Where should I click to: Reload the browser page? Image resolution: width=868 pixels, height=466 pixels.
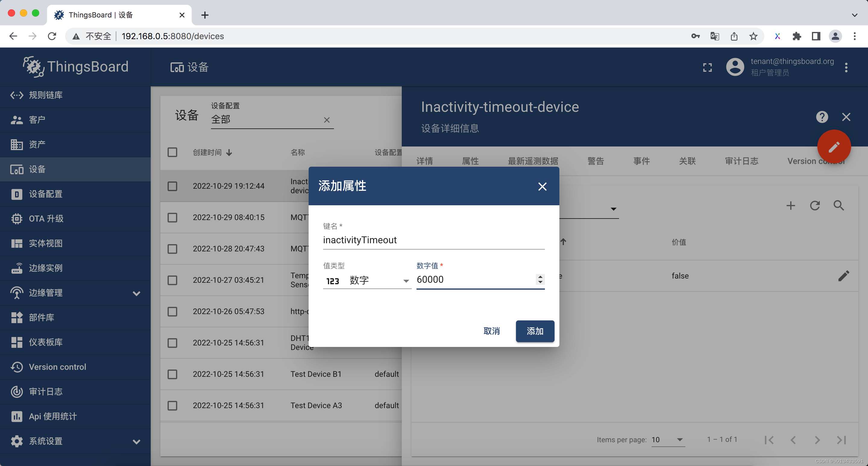pos(52,36)
